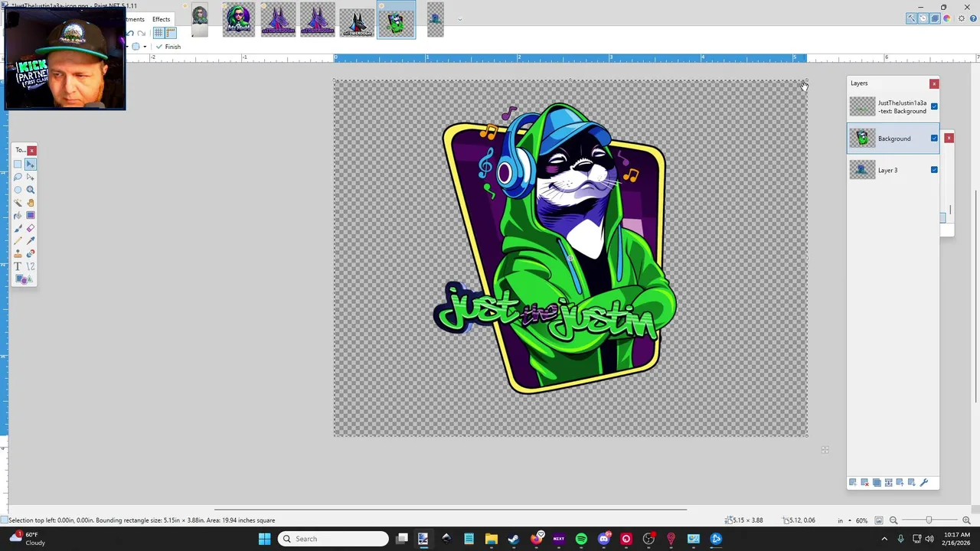Delete the selected layer
This screenshot has width=980, height=551.
(x=864, y=482)
